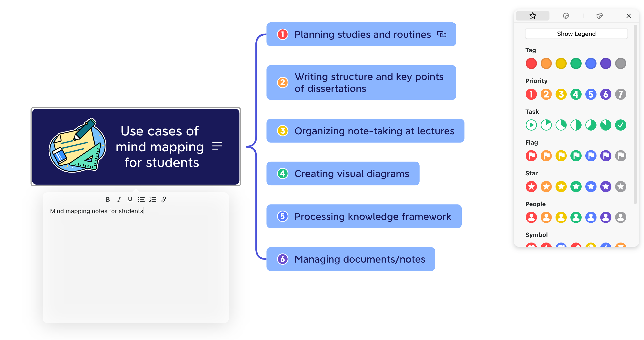Viewport: 644px width, 340px height.
Task: Insert bulleted list in the note
Action: click(141, 199)
